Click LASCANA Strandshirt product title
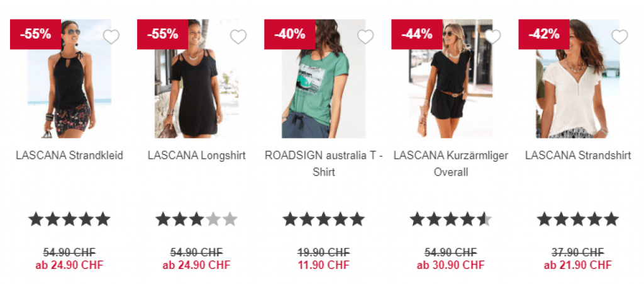The height and width of the screenshot is (284, 644). (x=578, y=156)
